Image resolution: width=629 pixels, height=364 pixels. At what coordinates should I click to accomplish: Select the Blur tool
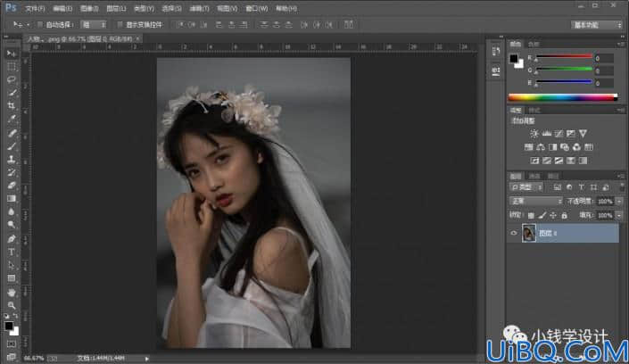[12, 212]
